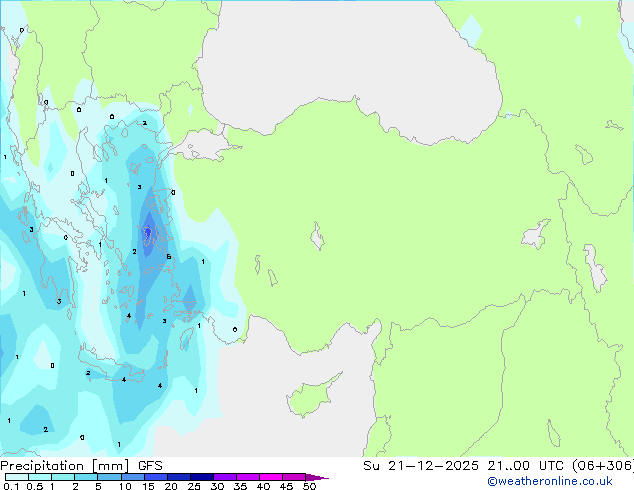Select the 45–50 mm legend swatch

click(x=294, y=477)
